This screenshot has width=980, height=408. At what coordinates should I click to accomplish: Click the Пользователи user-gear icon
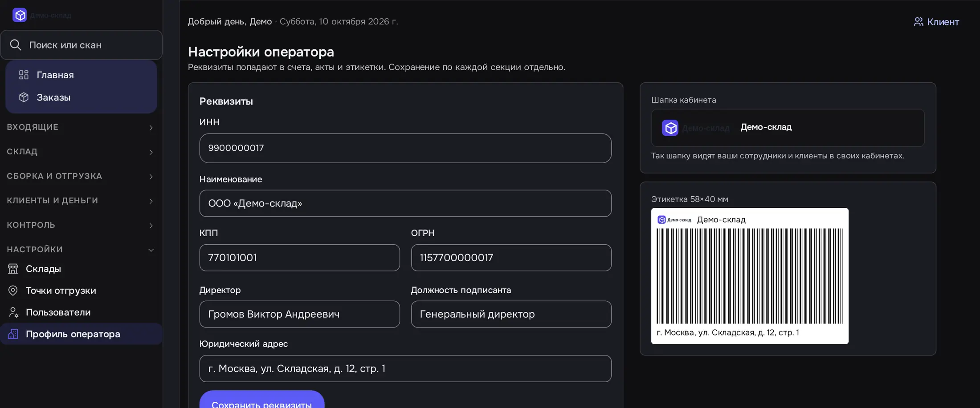13,312
